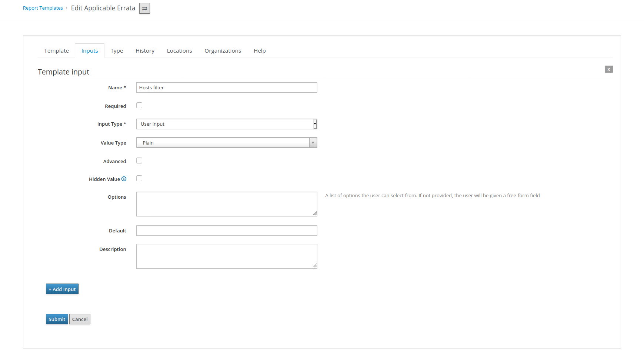
Task: Check the Hidden Value checkbox
Action: tap(139, 179)
